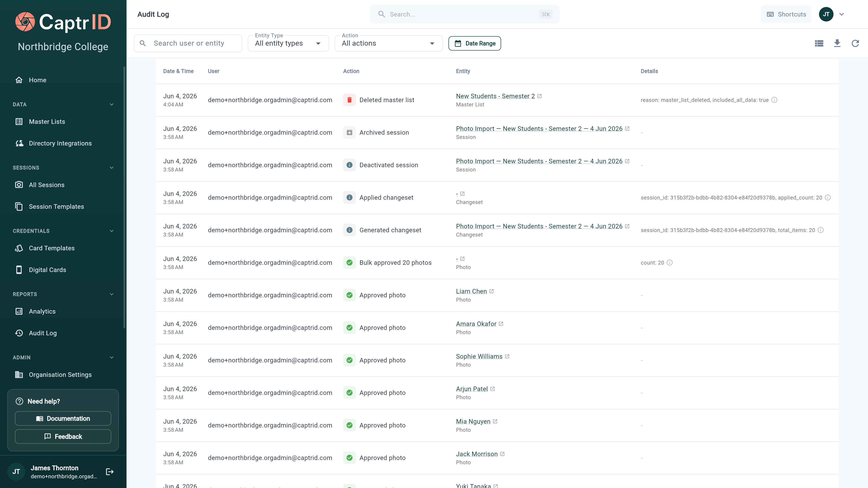Screen dimensions: 868x488
Task: Open Liam Chen photo link
Action: pyautogui.click(x=471, y=291)
